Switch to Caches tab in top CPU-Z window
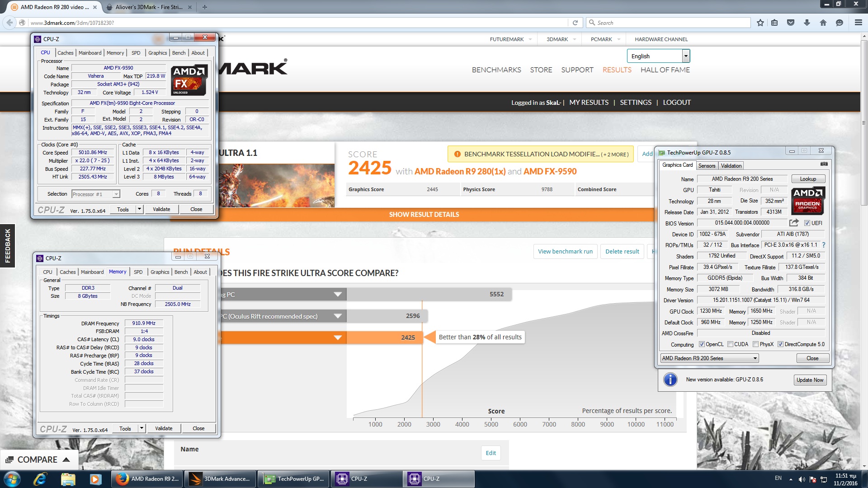868x488 pixels. (66, 53)
